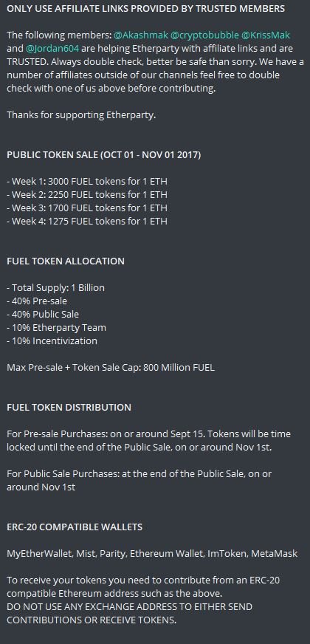The height and width of the screenshot is (644, 310).
Task: Click the DO NOT USE ANY EXCHANGE warning
Action: coord(129,613)
